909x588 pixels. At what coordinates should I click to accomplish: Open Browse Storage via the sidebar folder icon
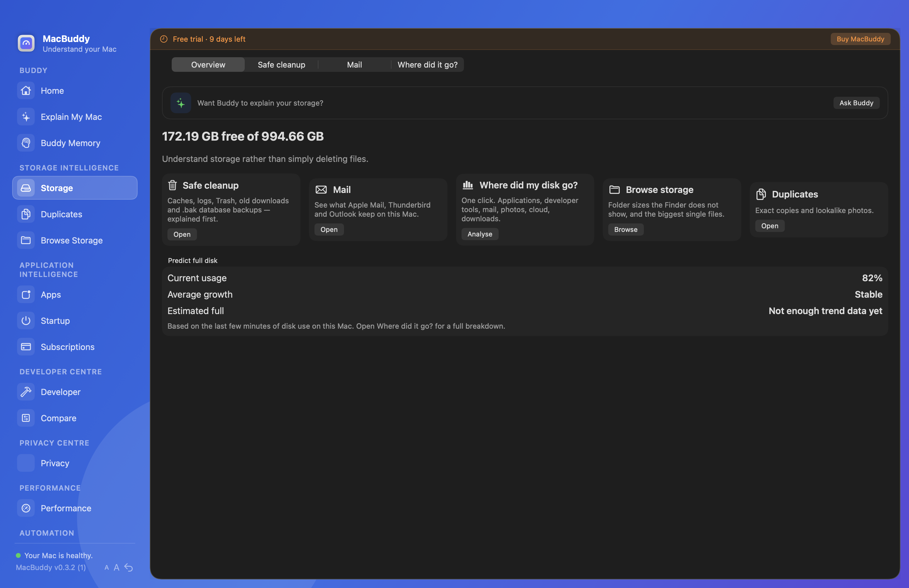point(26,240)
